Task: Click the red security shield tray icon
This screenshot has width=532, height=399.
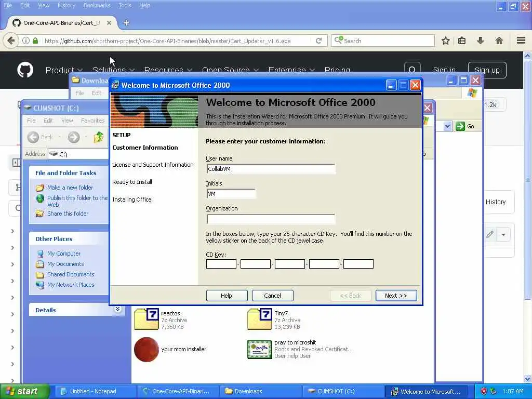Action: [x=484, y=391]
